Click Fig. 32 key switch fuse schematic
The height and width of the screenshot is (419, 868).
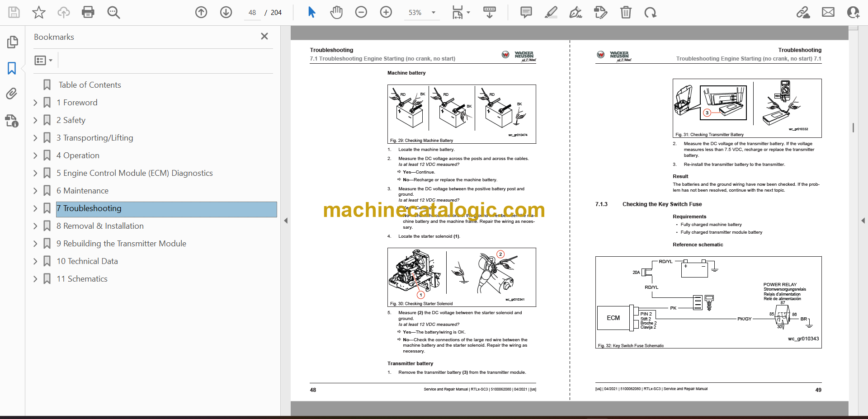coord(708,302)
